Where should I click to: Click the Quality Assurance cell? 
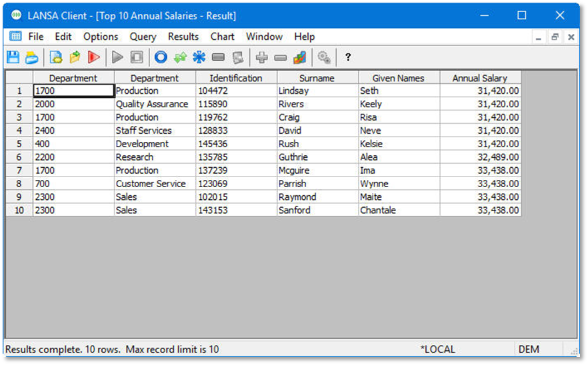(x=155, y=104)
